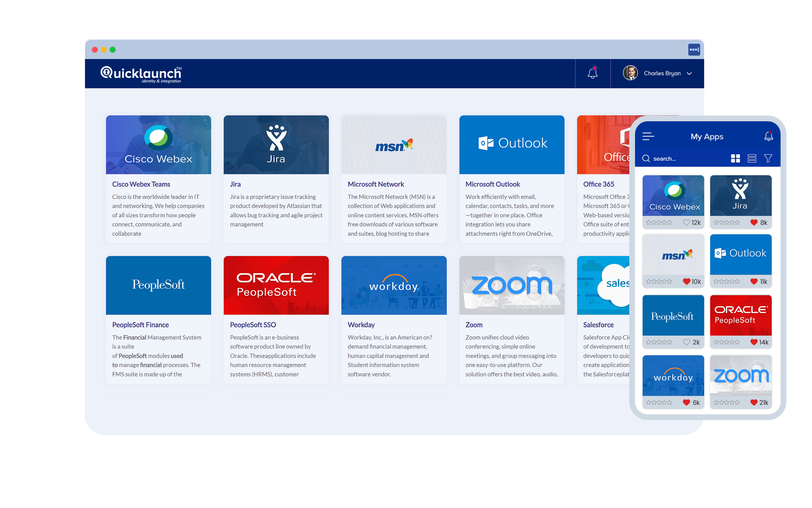Viewport: 812px width, 508px height.
Task: Click PeopleSoft banner on desktop Finance card
Action: coord(158,285)
